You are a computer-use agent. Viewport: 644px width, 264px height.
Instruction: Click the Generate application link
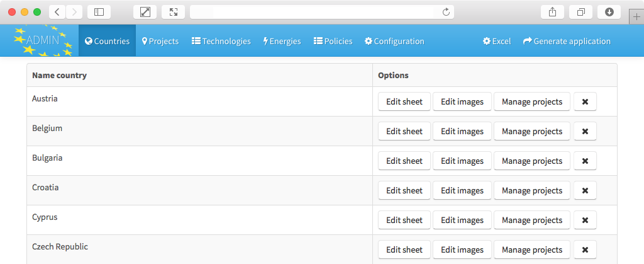pos(567,41)
